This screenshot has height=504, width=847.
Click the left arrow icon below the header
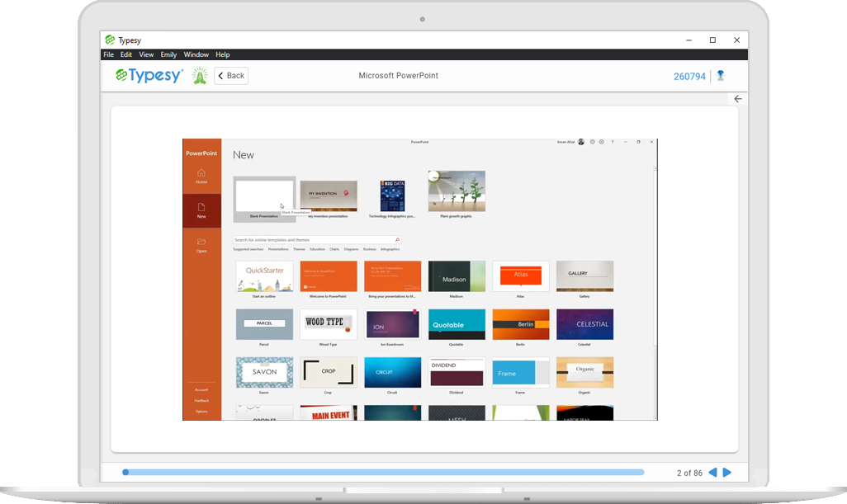(x=738, y=99)
